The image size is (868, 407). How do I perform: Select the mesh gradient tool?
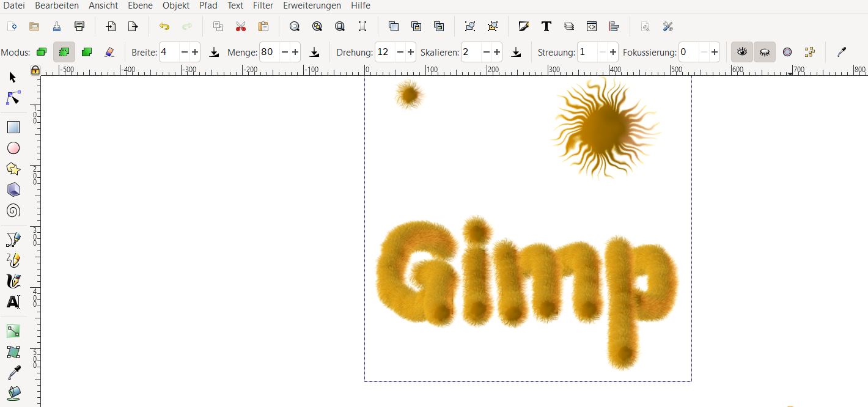13,352
